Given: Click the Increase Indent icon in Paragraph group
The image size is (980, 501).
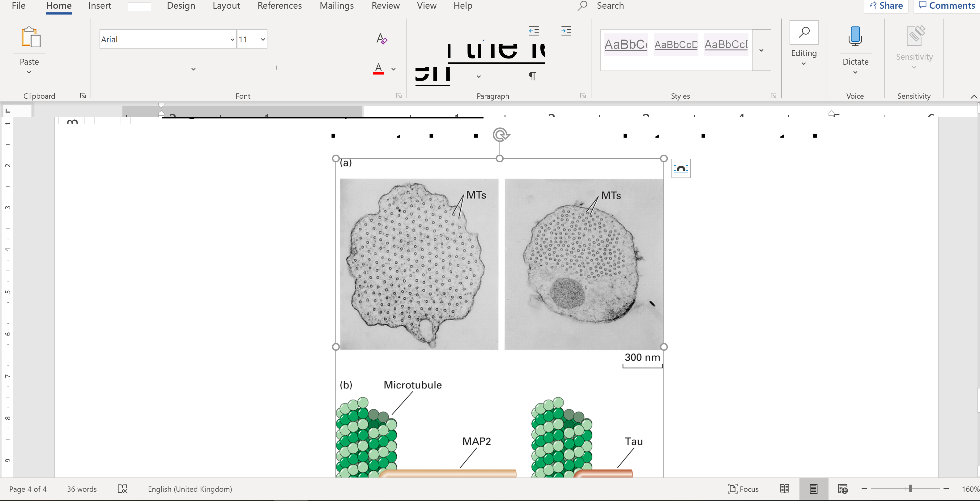Looking at the screenshot, I should pyautogui.click(x=565, y=31).
